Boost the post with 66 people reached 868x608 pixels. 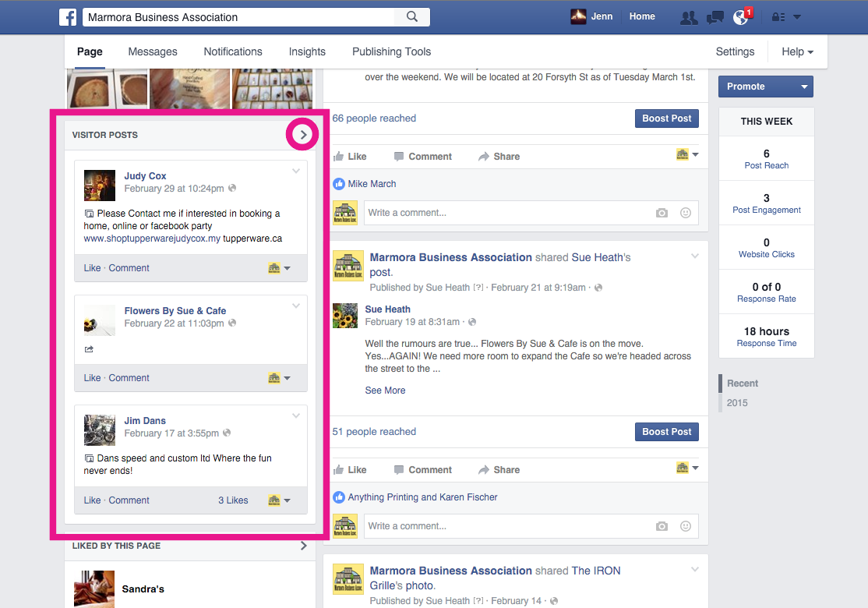pos(666,118)
